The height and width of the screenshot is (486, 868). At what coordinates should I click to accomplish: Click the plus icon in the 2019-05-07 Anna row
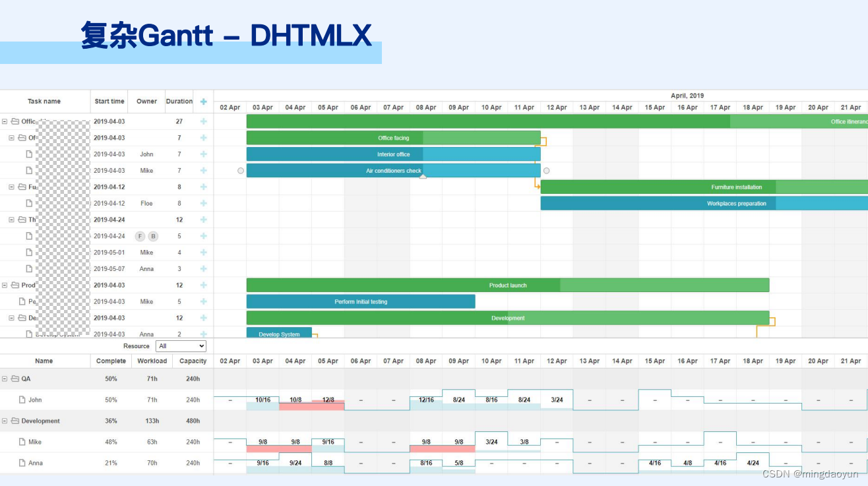tap(203, 268)
